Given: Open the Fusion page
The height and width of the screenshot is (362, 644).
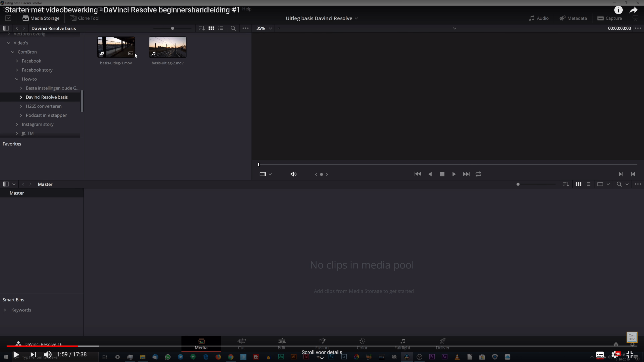Looking at the screenshot, I should pyautogui.click(x=322, y=344).
